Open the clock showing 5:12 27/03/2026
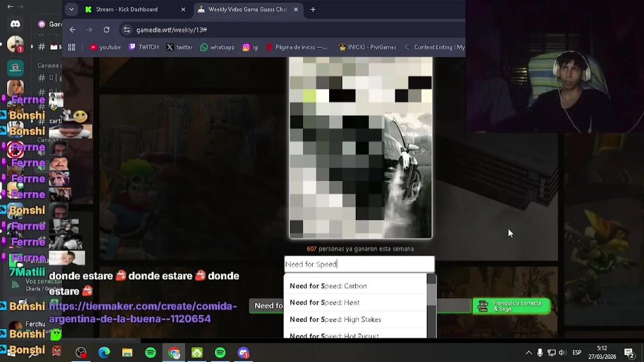The image size is (644, 362). 602,352
